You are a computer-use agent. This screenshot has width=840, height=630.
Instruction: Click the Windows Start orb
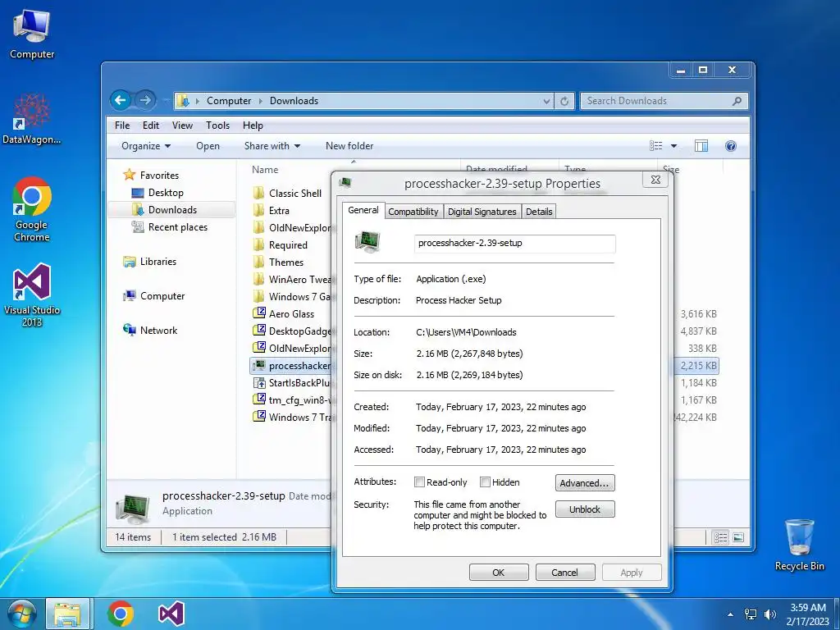coord(21,614)
